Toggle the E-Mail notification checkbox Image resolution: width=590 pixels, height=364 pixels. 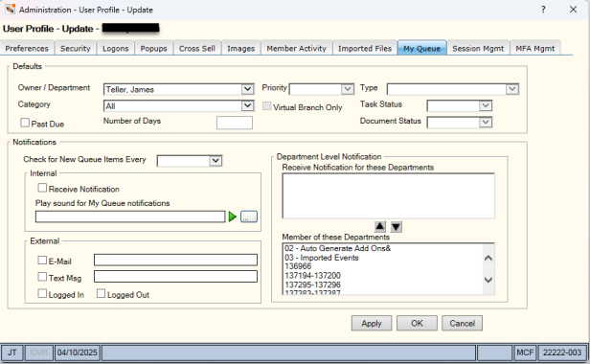(x=42, y=261)
